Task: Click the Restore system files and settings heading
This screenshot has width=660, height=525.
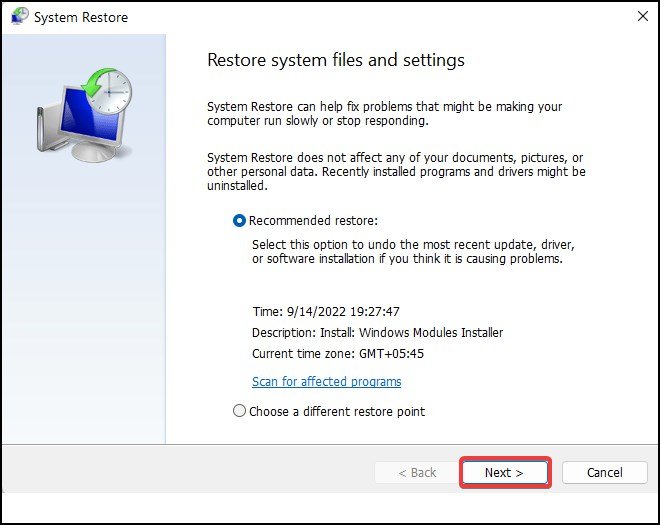Action: [x=336, y=60]
